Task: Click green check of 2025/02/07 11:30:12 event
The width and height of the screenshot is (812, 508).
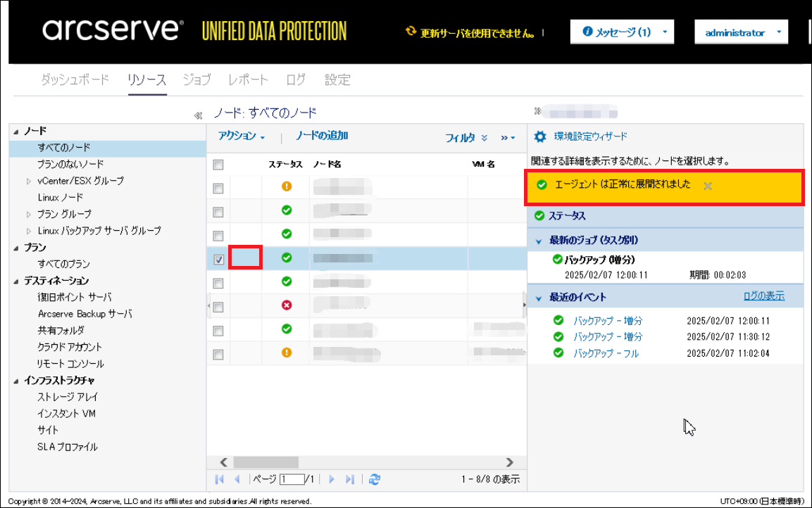Action: [558, 337]
